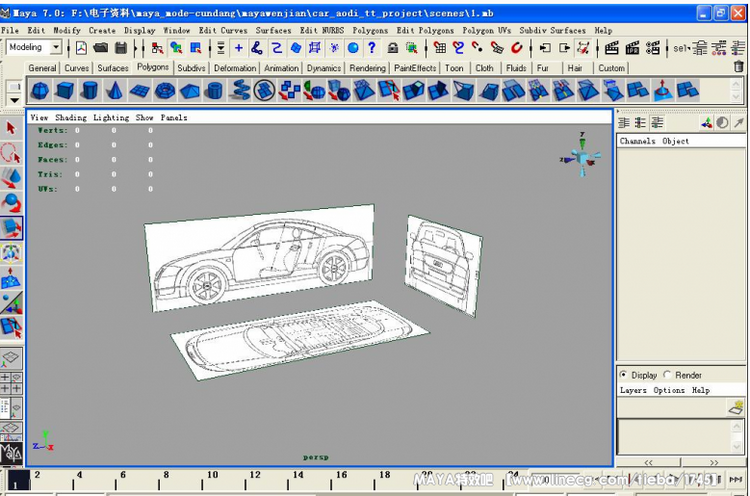
Task: Add a polygon cone from the shelf
Action: pyautogui.click(x=115, y=91)
